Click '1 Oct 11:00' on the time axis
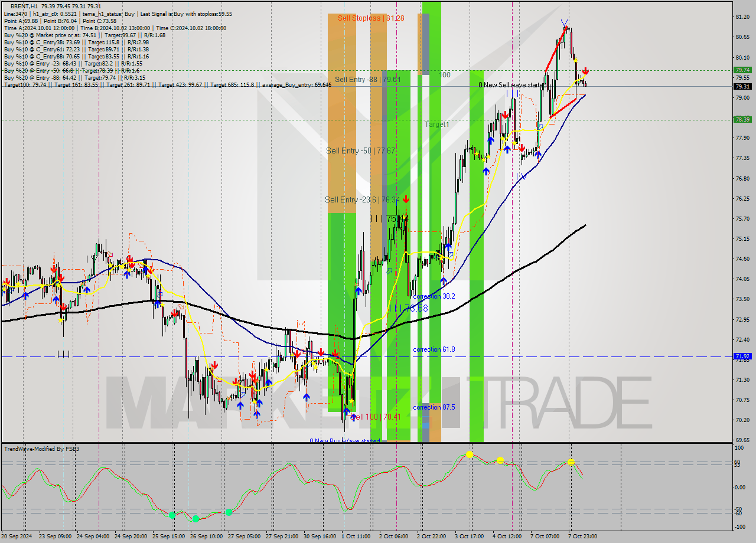Screen dimensions: 756x543 (x=356, y=537)
